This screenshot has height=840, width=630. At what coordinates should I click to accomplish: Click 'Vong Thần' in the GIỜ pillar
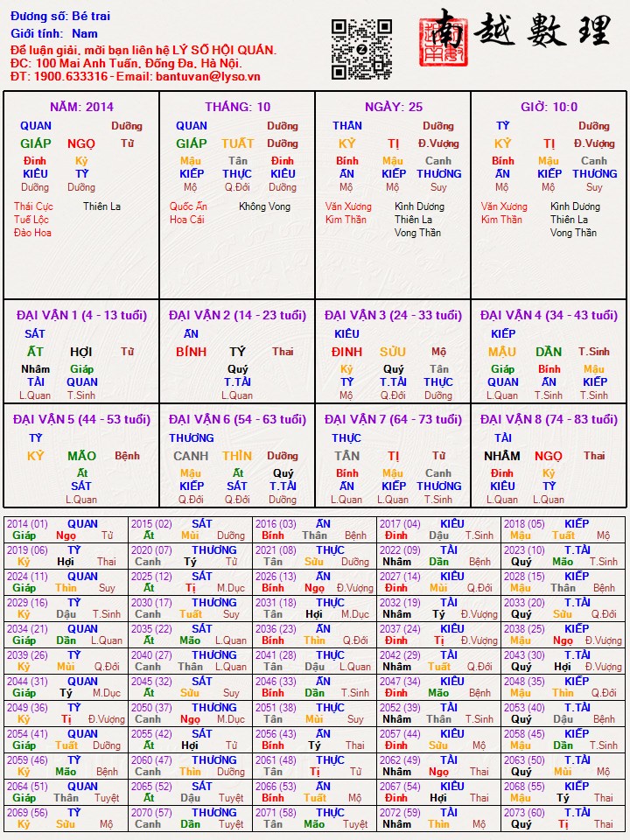(573, 233)
